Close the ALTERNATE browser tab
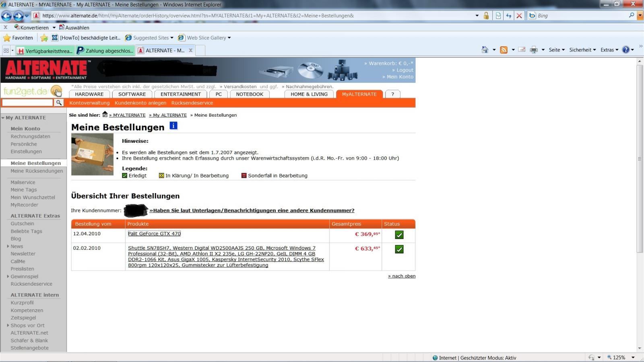Image resolution: width=644 pixels, height=362 pixels. [191, 50]
